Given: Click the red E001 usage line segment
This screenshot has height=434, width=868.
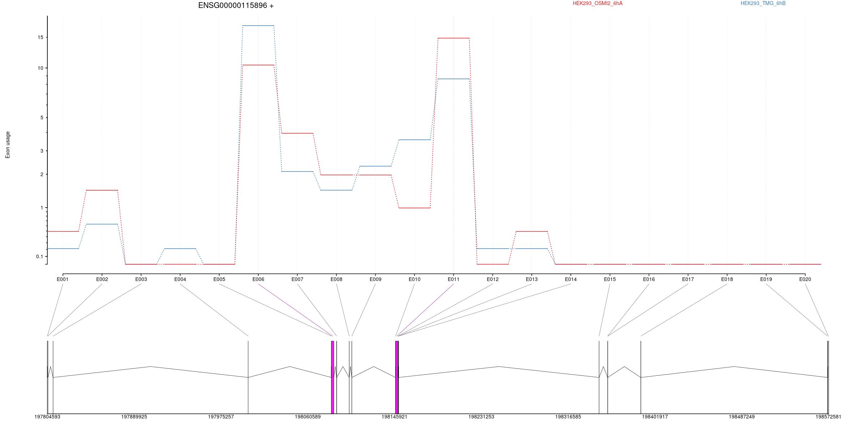Looking at the screenshot, I should (x=63, y=231).
